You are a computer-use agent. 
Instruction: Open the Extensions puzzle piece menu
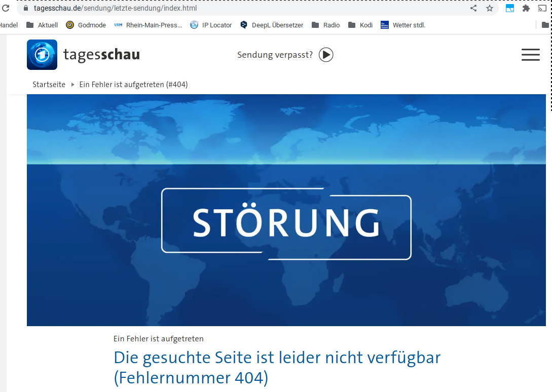coord(526,8)
